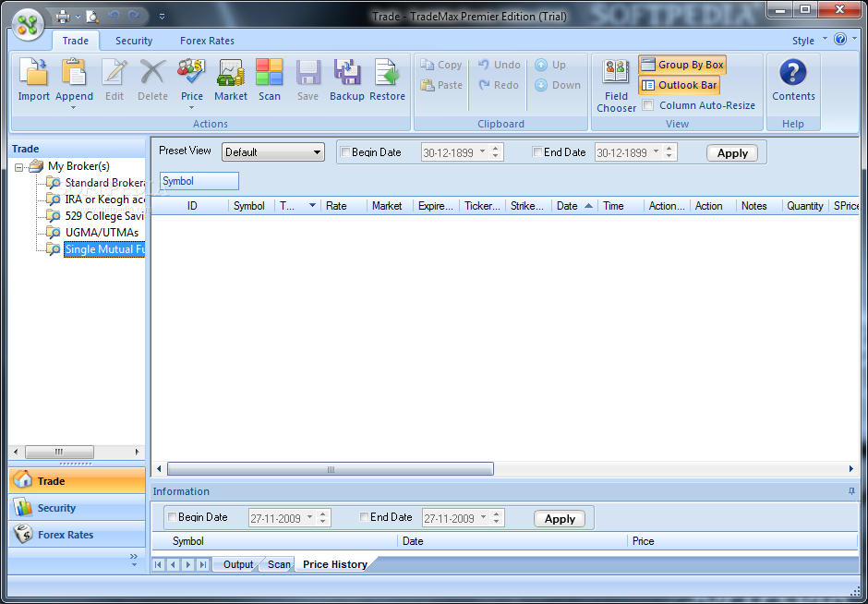Open the Field Chooser
Screen dimensions: 868x604
(x=616, y=85)
